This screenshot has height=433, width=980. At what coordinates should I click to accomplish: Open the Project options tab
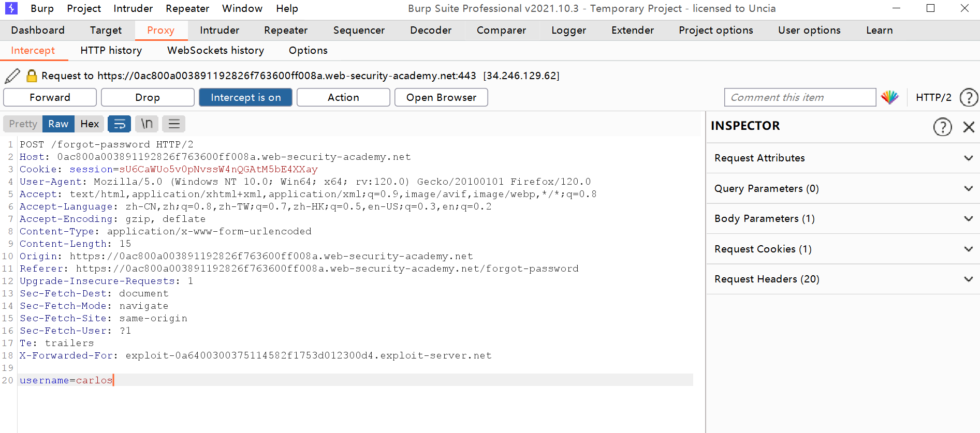(x=716, y=31)
